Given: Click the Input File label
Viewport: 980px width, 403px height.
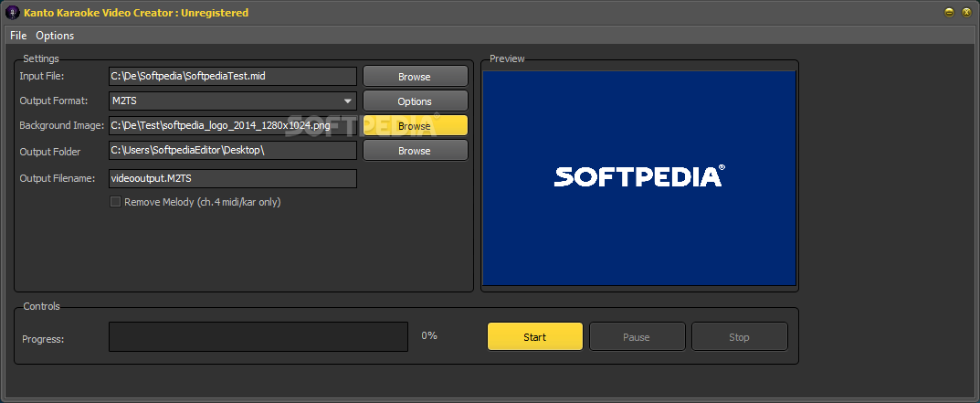Looking at the screenshot, I should tap(42, 76).
